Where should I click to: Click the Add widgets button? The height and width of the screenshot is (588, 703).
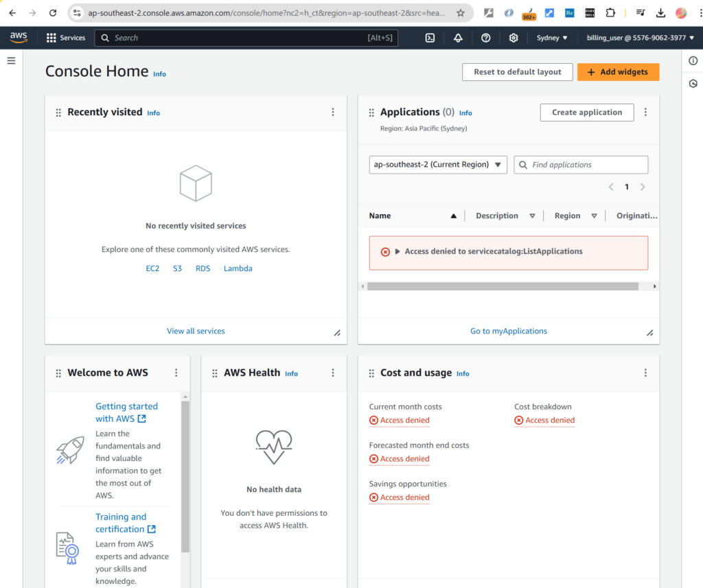(618, 72)
